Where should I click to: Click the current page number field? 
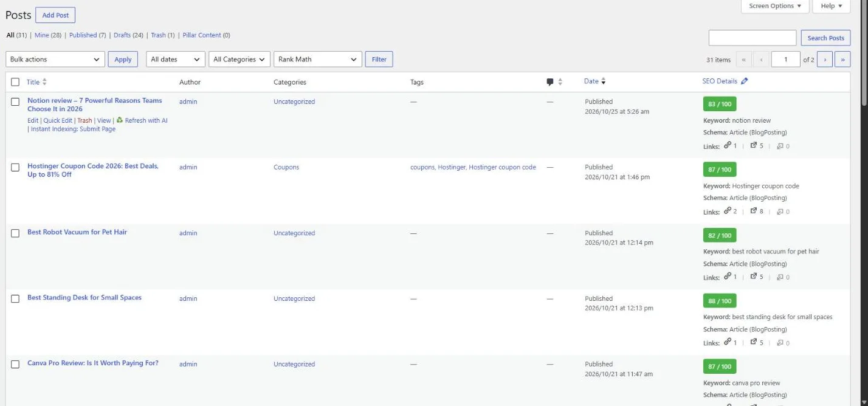point(785,60)
